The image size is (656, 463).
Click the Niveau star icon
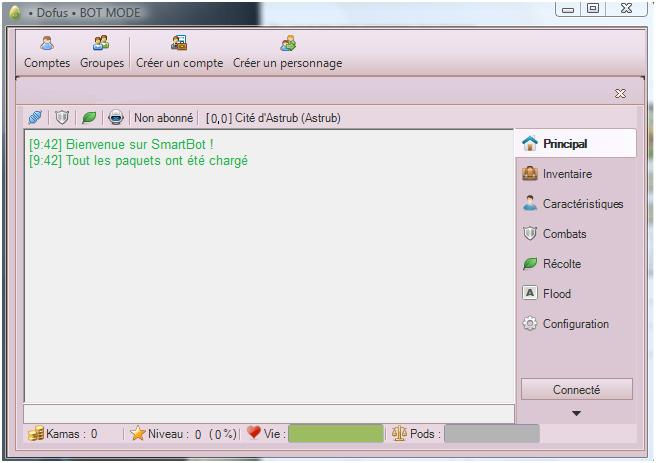click(138, 433)
